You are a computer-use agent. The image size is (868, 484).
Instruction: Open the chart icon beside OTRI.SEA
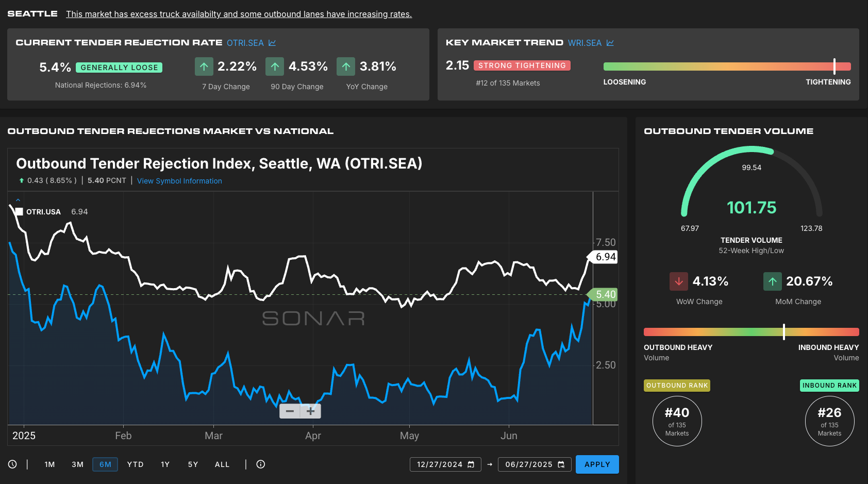click(x=272, y=43)
